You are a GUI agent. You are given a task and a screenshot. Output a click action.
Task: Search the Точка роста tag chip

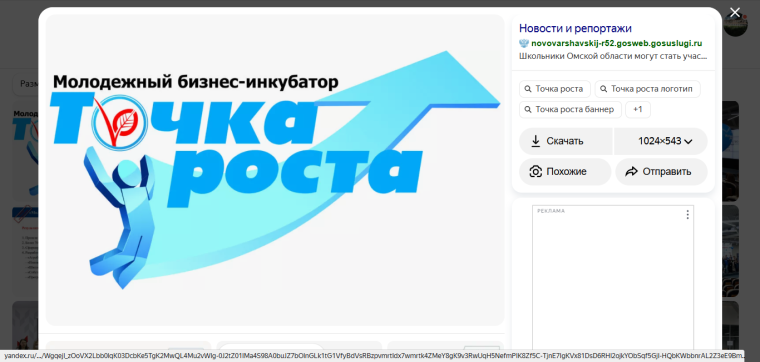(554, 89)
